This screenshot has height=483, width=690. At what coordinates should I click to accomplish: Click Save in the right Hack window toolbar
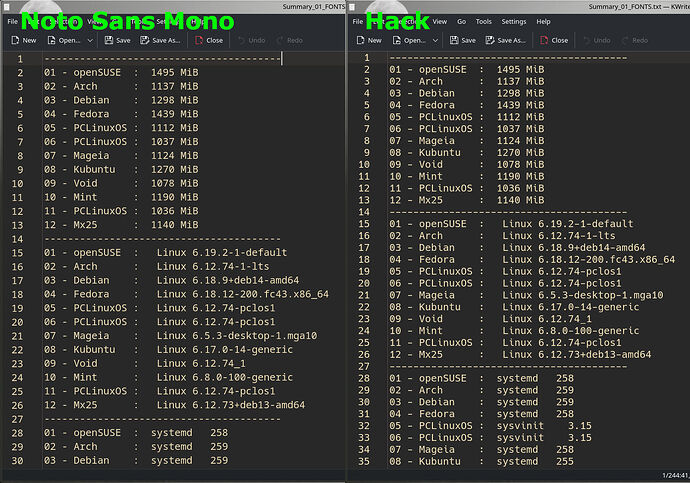click(x=463, y=40)
